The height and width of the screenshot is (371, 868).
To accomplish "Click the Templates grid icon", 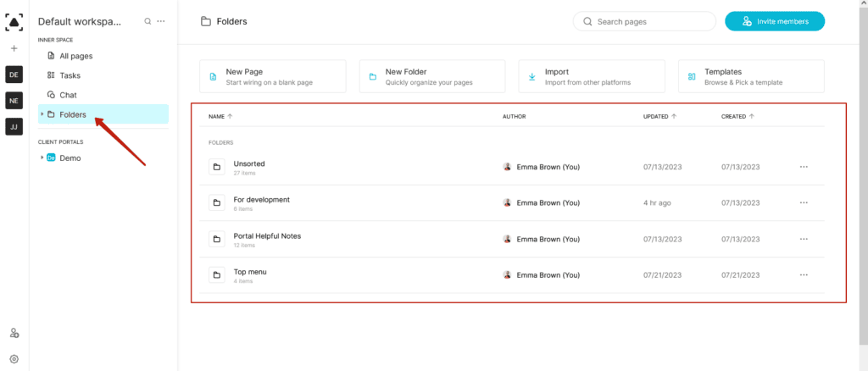I will [x=692, y=77].
